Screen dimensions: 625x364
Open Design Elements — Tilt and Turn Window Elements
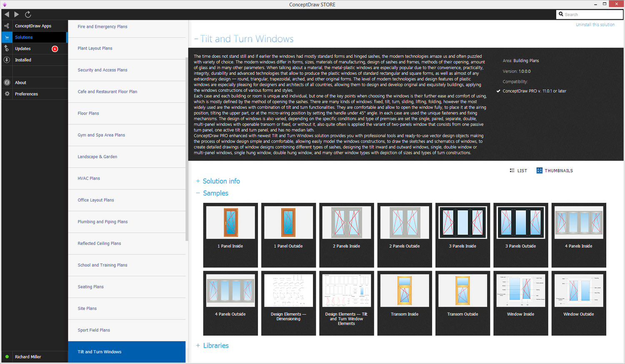(346, 303)
